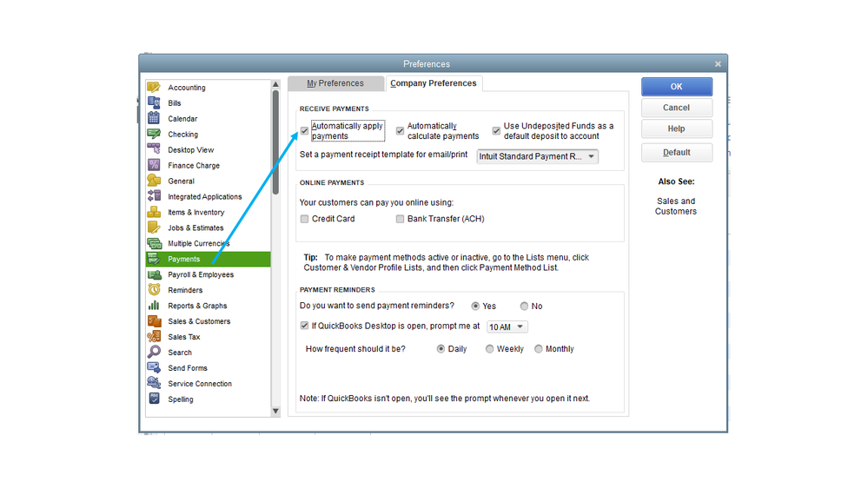Toggle Automatically calculate payments checkbox
The width and height of the screenshot is (868, 488).
click(401, 131)
